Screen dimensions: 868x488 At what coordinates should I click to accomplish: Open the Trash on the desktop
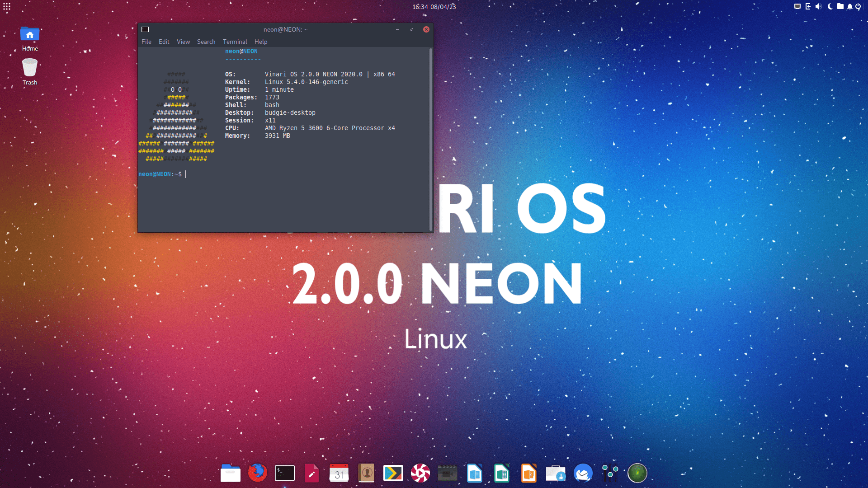tap(30, 72)
